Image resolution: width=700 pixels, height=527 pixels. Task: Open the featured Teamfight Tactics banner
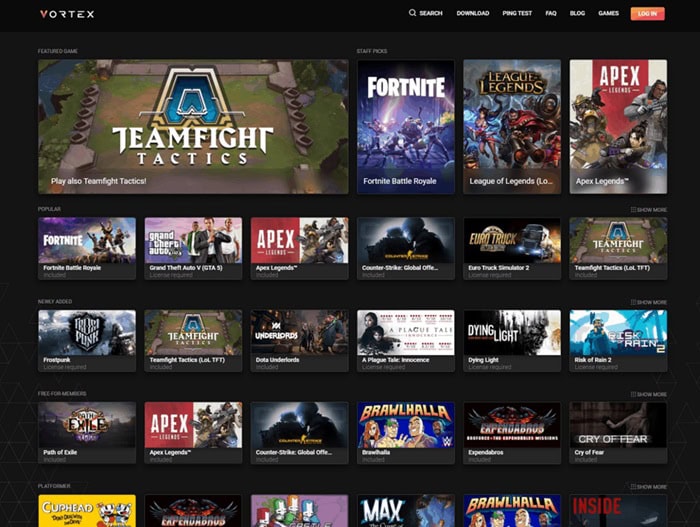[193, 126]
